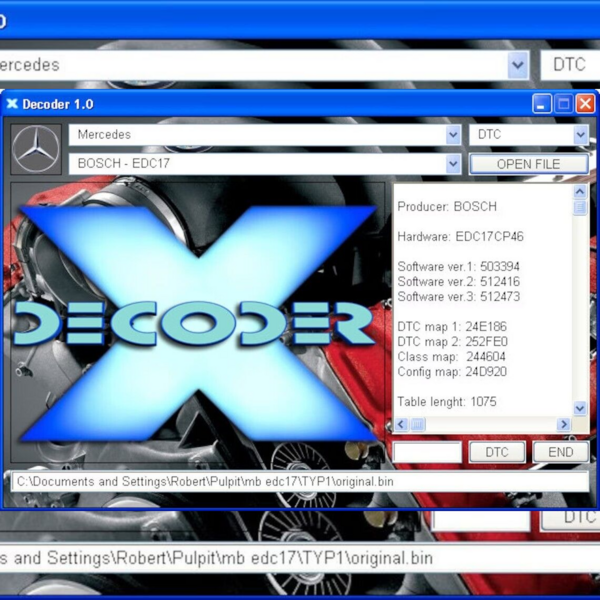Expand the BOSCH - EDC17 ECU dropdown
This screenshot has width=600, height=600.
click(453, 164)
